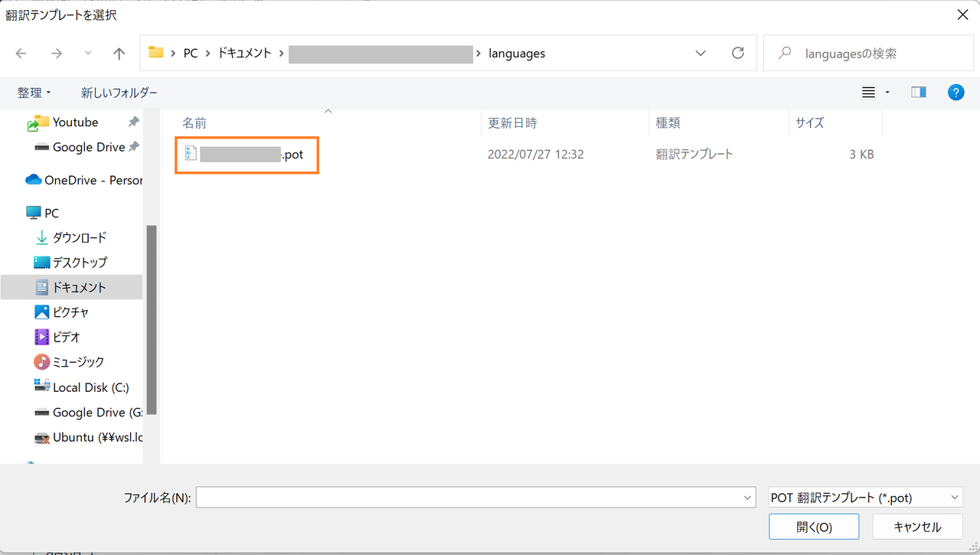Open Downloads folder in sidebar

point(79,238)
